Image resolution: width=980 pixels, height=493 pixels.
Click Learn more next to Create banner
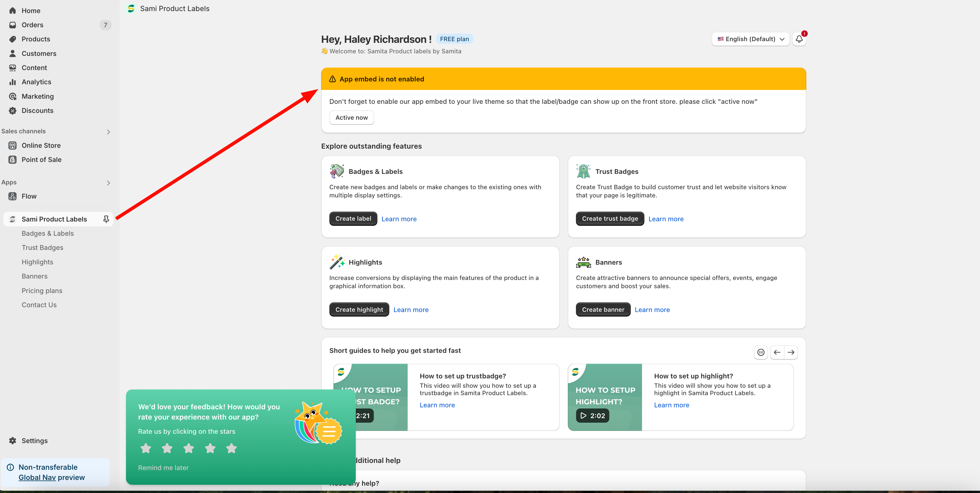coord(652,310)
